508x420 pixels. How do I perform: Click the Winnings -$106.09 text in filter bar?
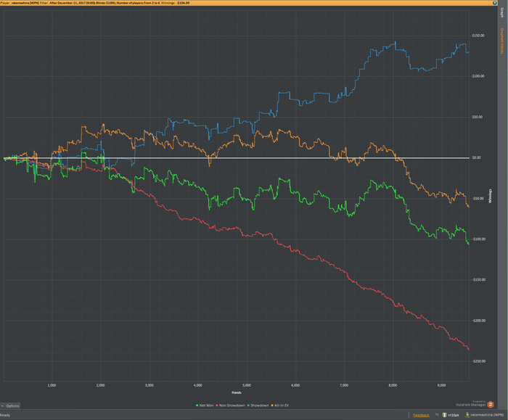click(175, 3)
